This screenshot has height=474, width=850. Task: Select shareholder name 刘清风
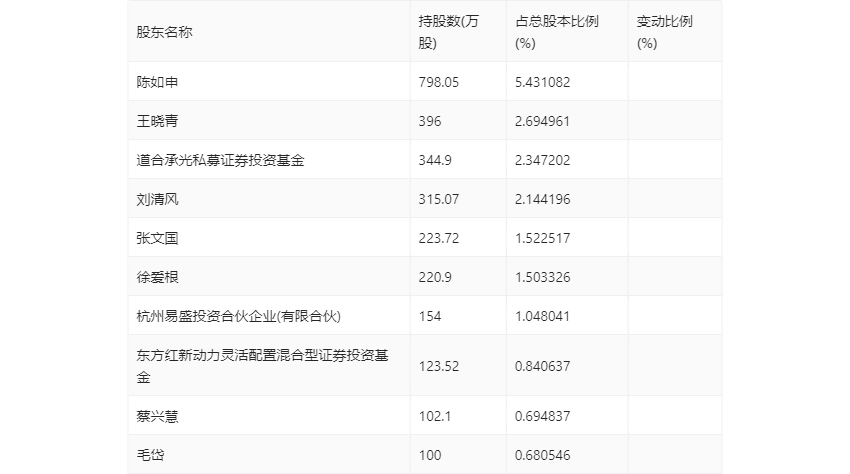tap(157, 199)
